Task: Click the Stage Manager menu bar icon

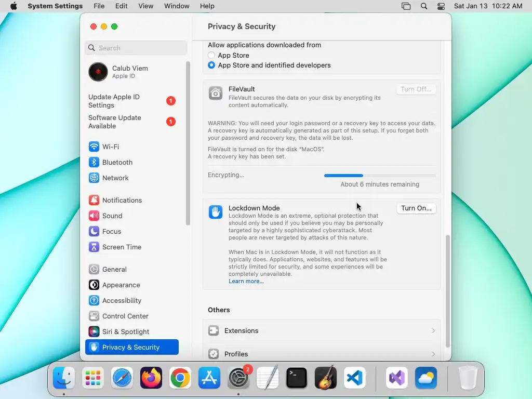Action: (406, 6)
